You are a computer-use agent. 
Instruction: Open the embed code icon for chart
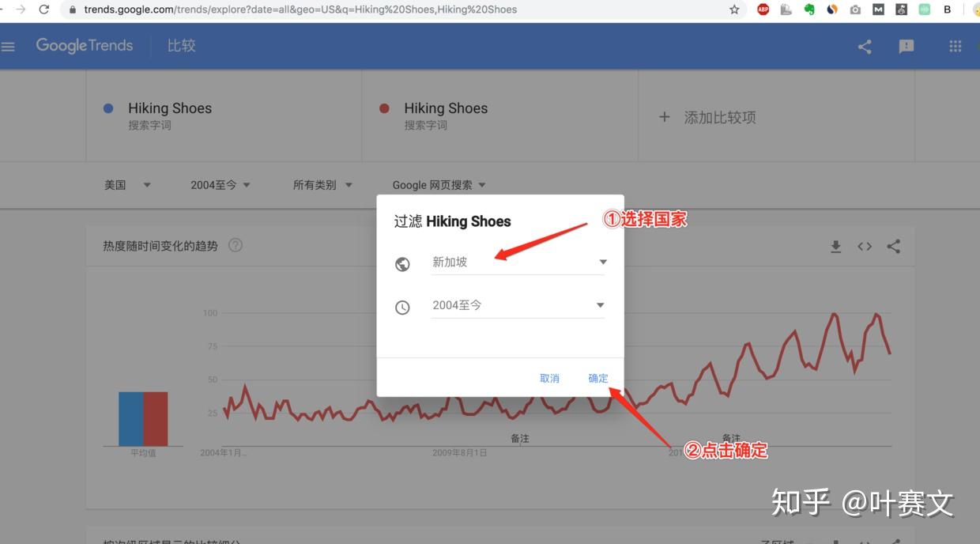(x=865, y=247)
